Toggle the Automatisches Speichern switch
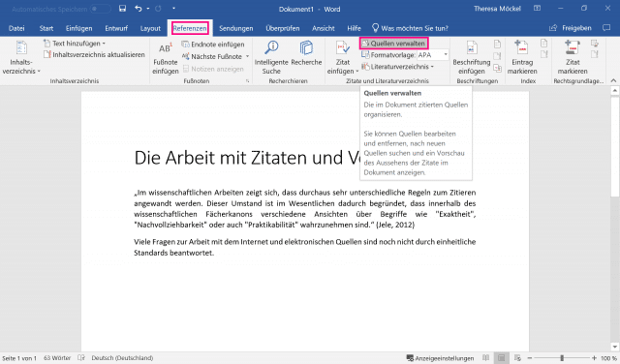The width and height of the screenshot is (620, 364). point(101,9)
